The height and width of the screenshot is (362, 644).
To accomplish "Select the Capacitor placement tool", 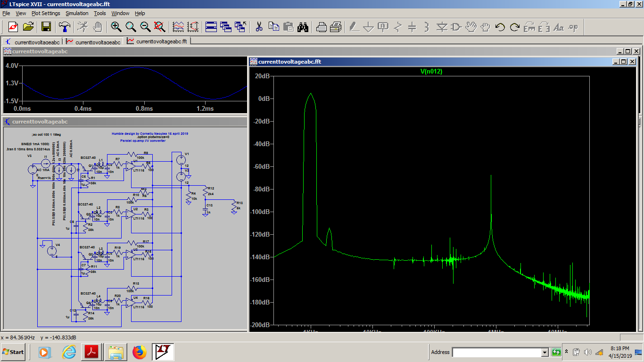I will point(413,27).
